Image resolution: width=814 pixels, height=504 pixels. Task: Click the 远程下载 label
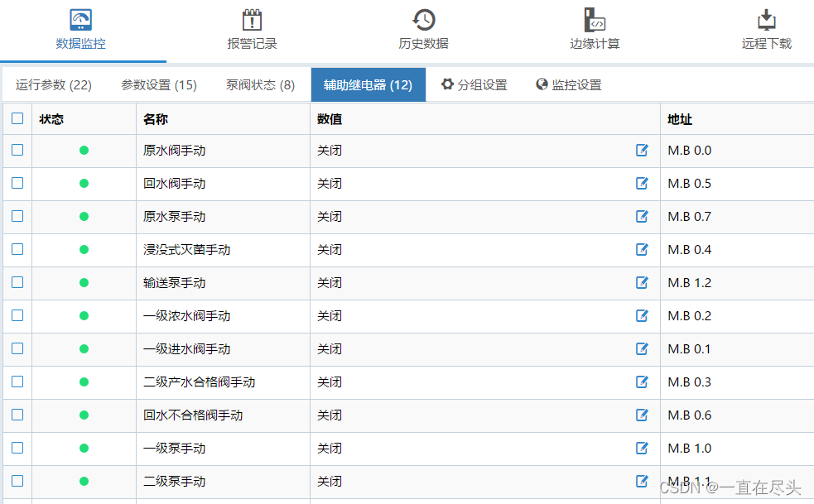click(x=766, y=44)
